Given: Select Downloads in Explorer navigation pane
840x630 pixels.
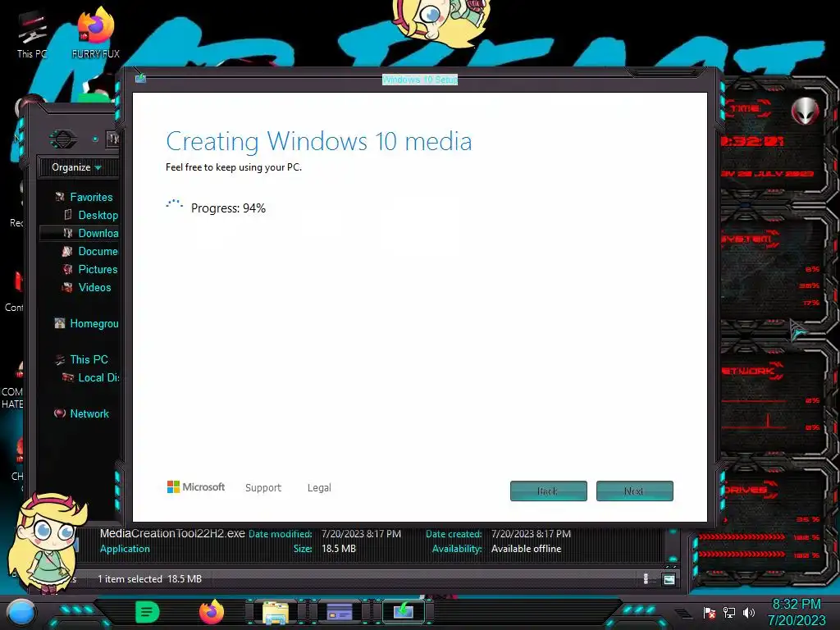Looking at the screenshot, I should pyautogui.click(x=98, y=233).
